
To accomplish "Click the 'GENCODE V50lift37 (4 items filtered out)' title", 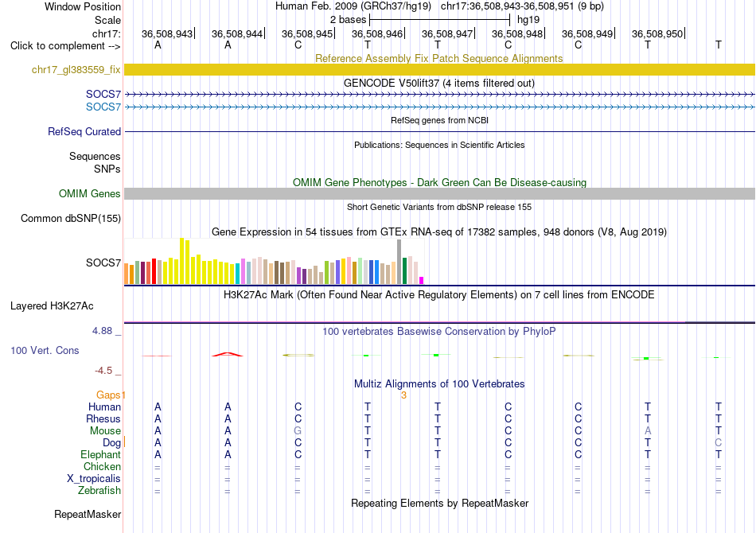I will click(439, 83).
